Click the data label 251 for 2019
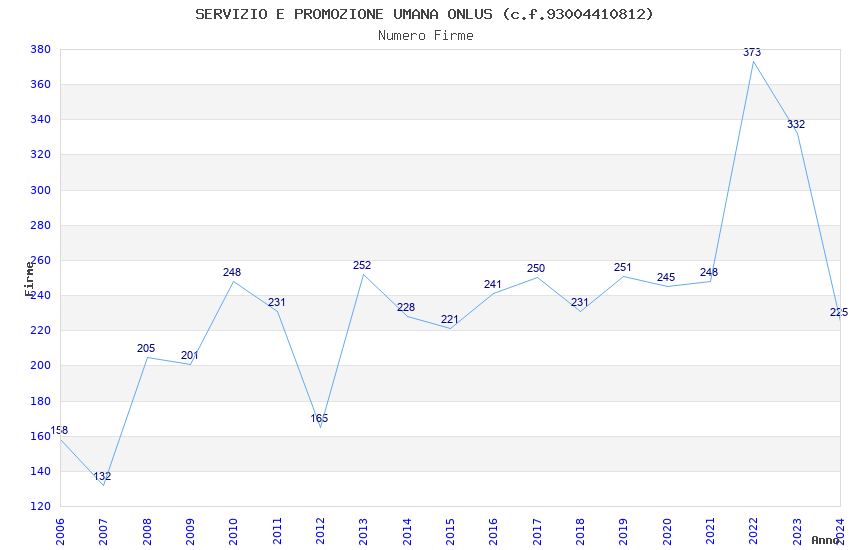The height and width of the screenshot is (550, 850). pyautogui.click(x=623, y=268)
